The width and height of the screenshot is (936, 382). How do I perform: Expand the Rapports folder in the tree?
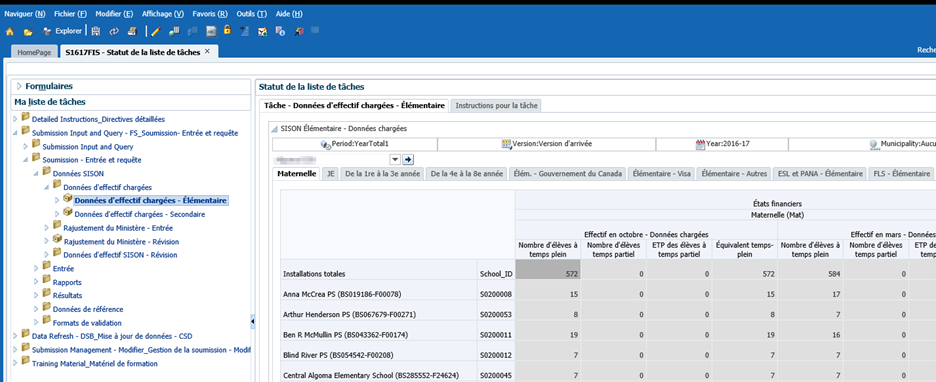(x=36, y=282)
